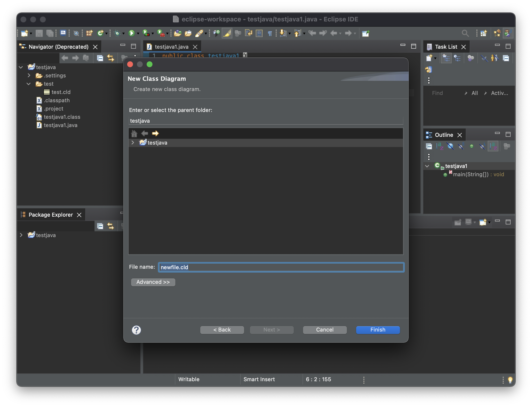
Task: Toggle Hide Fields in Outline toolbar
Action: click(x=450, y=146)
